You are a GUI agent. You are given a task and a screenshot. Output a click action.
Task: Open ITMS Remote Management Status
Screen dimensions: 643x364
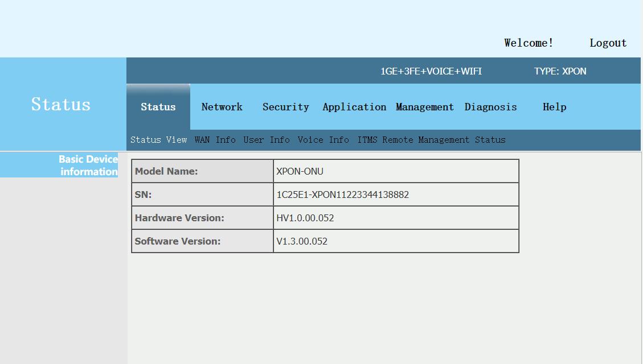click(431, 140)
